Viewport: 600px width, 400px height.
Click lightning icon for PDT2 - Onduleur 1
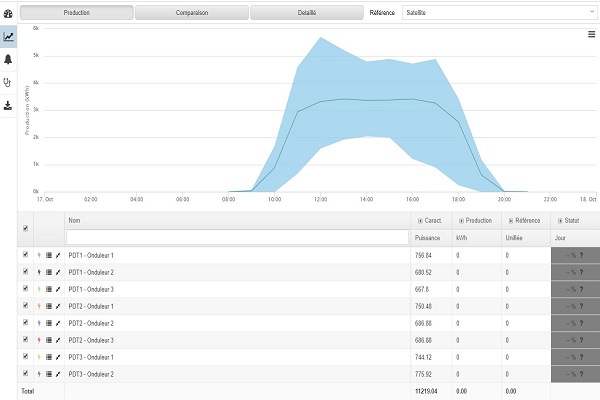[39, 306]
